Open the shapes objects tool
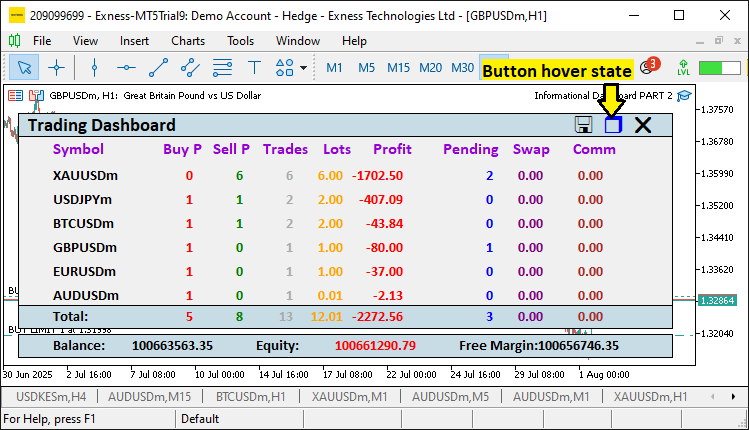The image size is (749, 430). (285, 67)
